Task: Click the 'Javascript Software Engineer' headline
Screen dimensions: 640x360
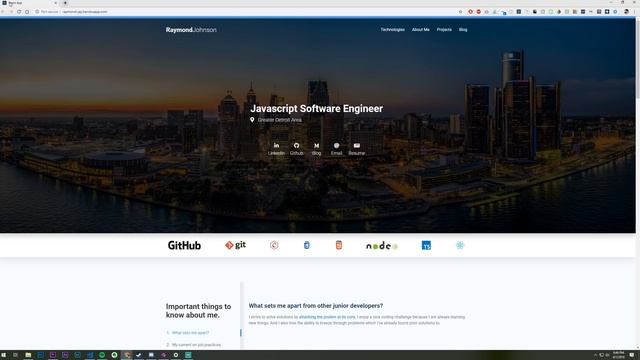Action: tap(316, 109)
